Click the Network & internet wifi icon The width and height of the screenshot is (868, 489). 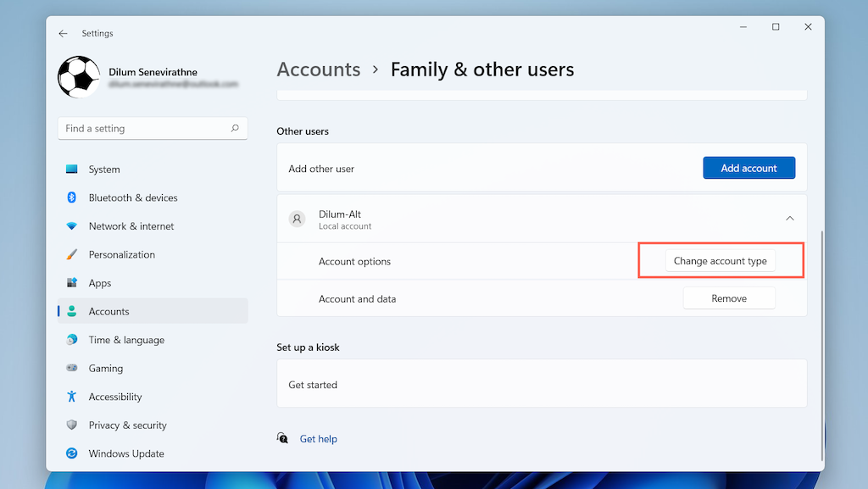coord(72,226)
